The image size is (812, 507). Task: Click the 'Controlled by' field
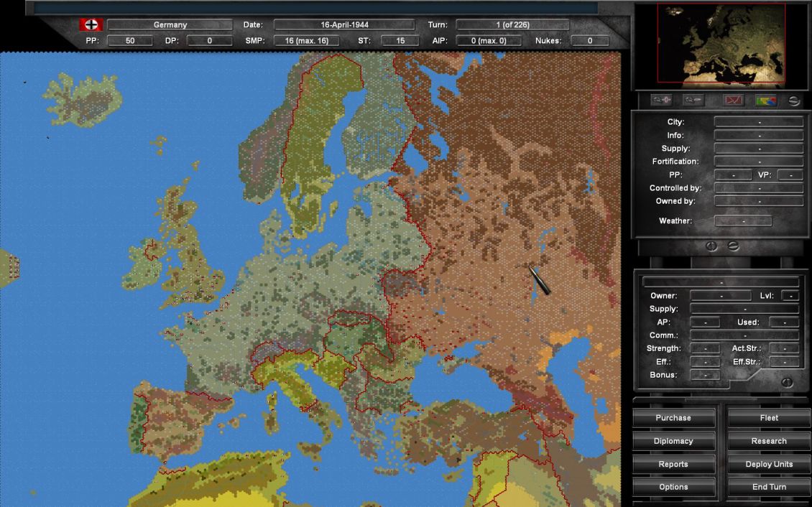click(x=759, y=188)
